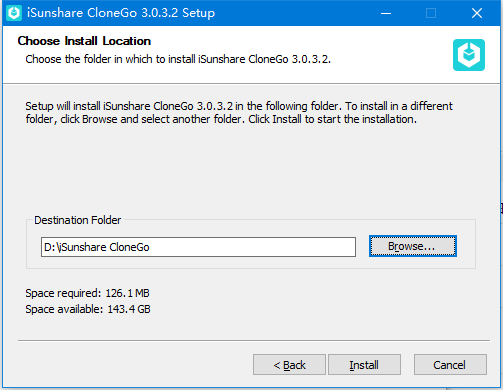The width and height of the screenshot is (503, 390).
Task: Start installation with the Install button
Action: click(x=364, y=365)
